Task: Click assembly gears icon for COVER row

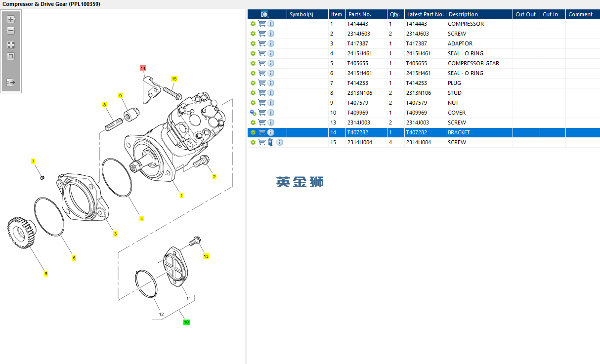Action: [x=253, y=113]
